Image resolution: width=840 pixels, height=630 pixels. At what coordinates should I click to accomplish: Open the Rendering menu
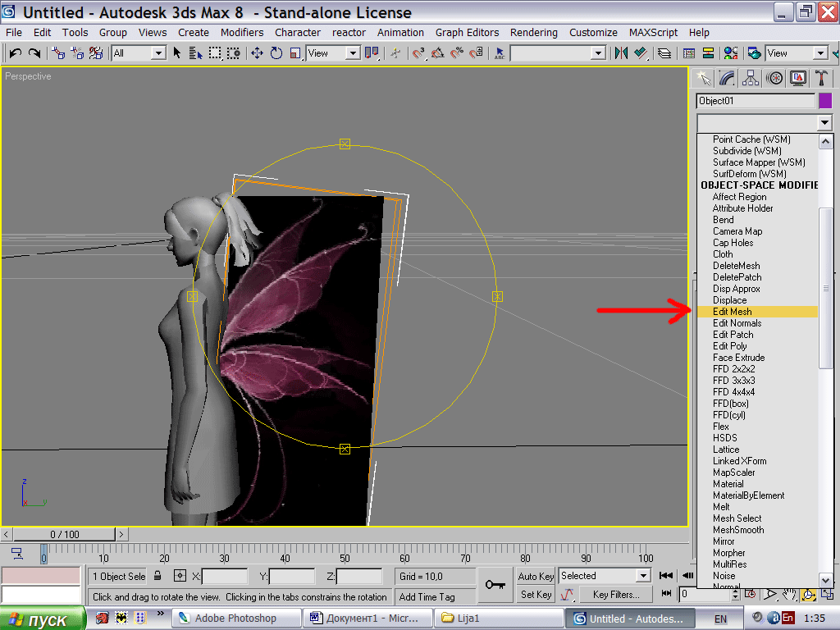pyautogui.click(x=533, y=33)
